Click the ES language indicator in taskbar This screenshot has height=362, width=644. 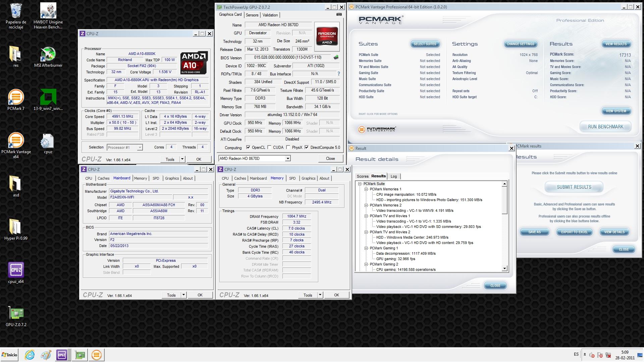tap(576, 354)
